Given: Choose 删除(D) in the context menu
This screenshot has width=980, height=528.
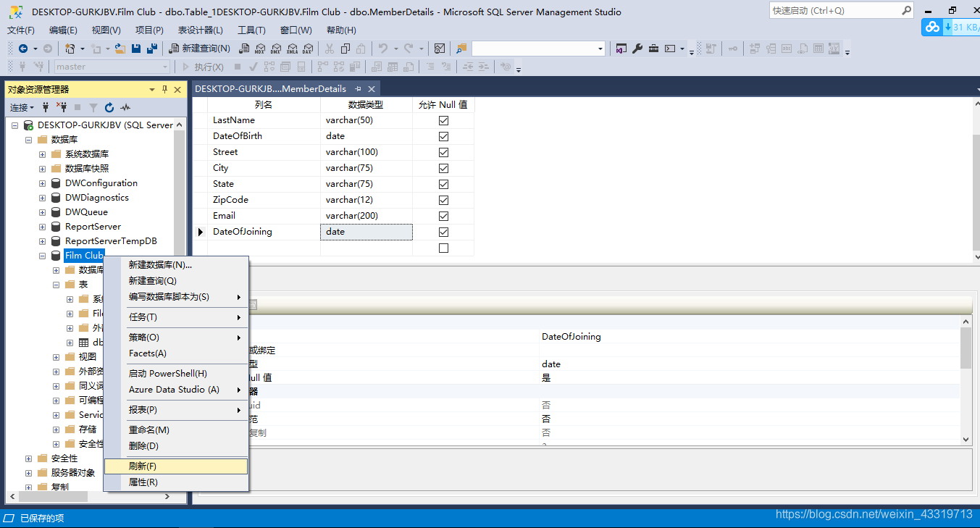Looking at the screenshot, I should [x=176, y=446].
